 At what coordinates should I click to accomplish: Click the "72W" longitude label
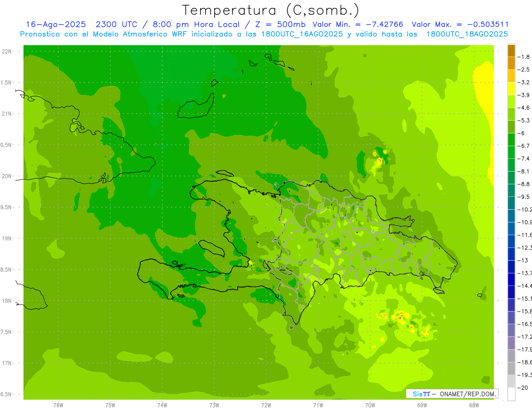[266, 405]
